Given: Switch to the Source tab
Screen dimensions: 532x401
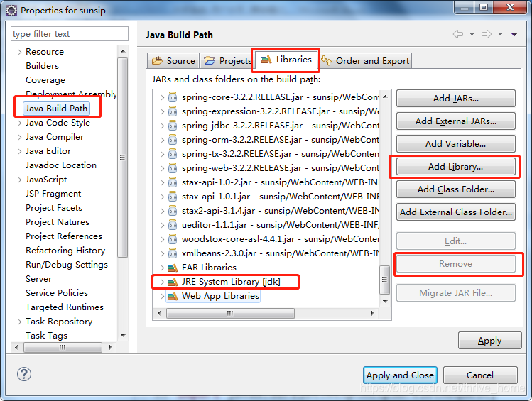Looking at the screenshot, I should click(174, 60).
